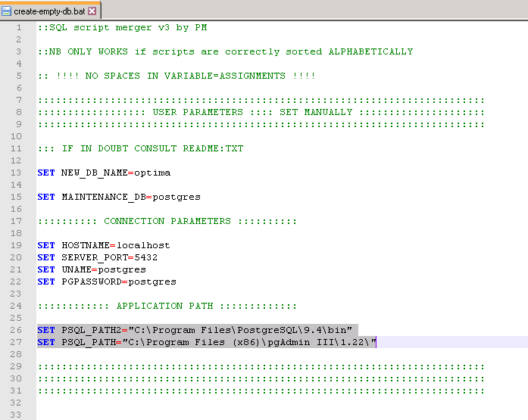Click line number 33 in the margin
The image size is (528, 420).
tap(15, 415)
